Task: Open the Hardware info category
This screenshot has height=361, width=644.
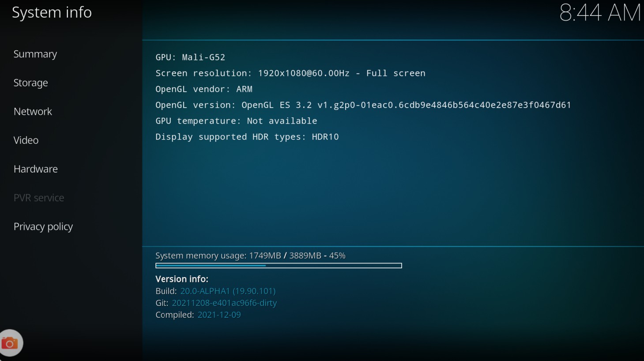Action: [36, 169]
